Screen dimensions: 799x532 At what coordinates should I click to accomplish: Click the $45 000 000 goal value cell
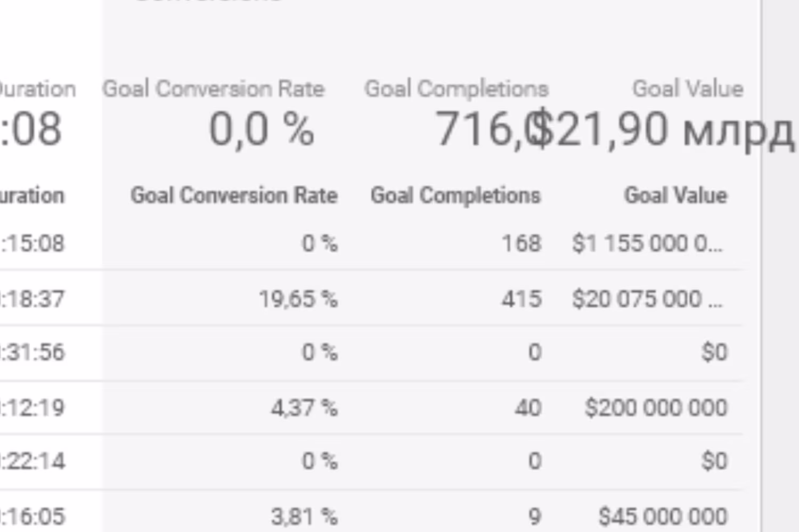pos(663,516)
